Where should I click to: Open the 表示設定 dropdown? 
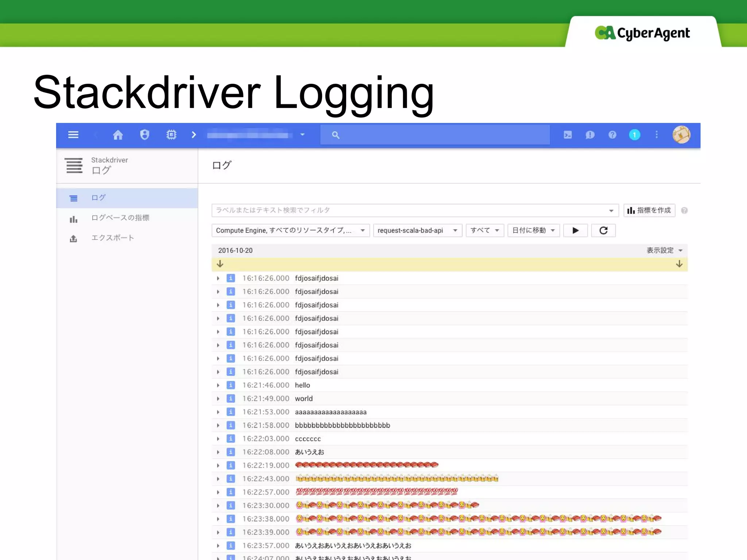[664, 250]
